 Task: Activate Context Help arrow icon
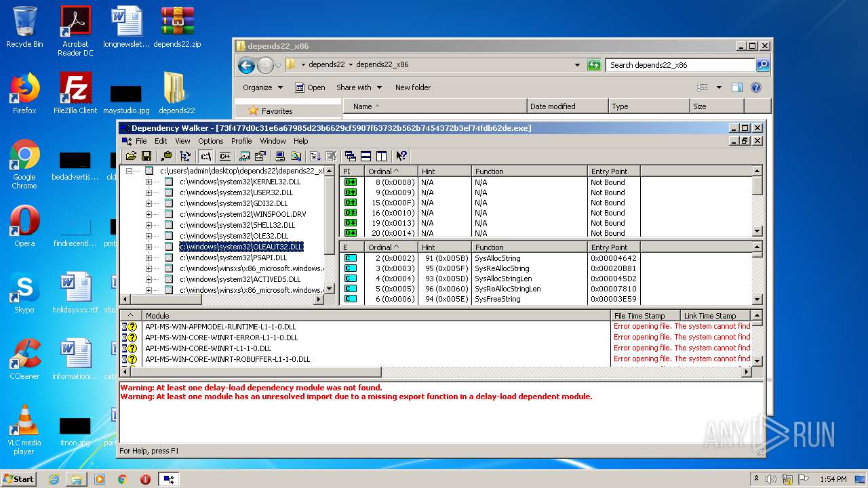click(401, 156)
